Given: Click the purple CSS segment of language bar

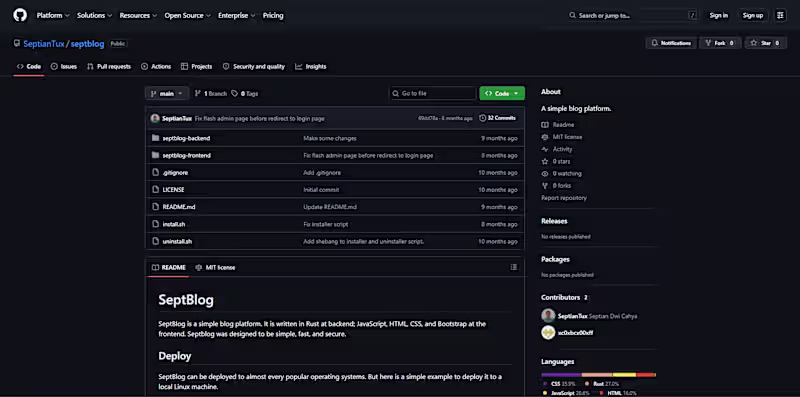Looking at the screenshot, I should pyautogui.click(x=562, y=375).
